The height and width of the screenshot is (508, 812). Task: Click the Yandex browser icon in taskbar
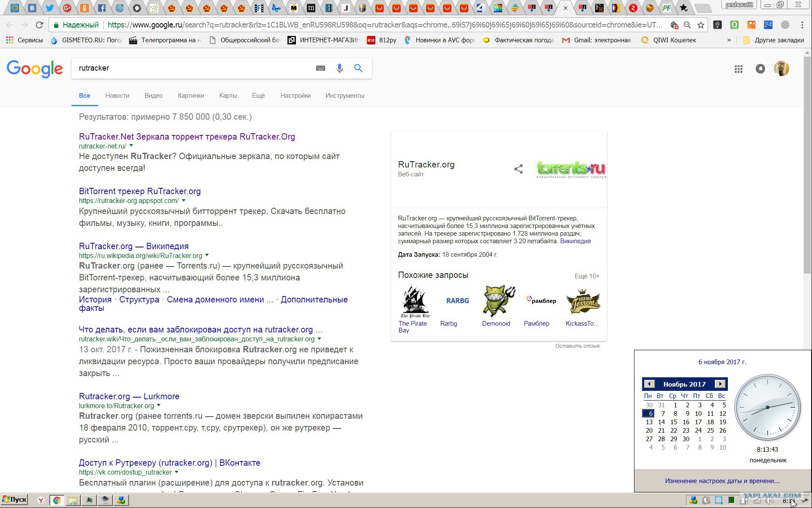(x=41, y=500)
